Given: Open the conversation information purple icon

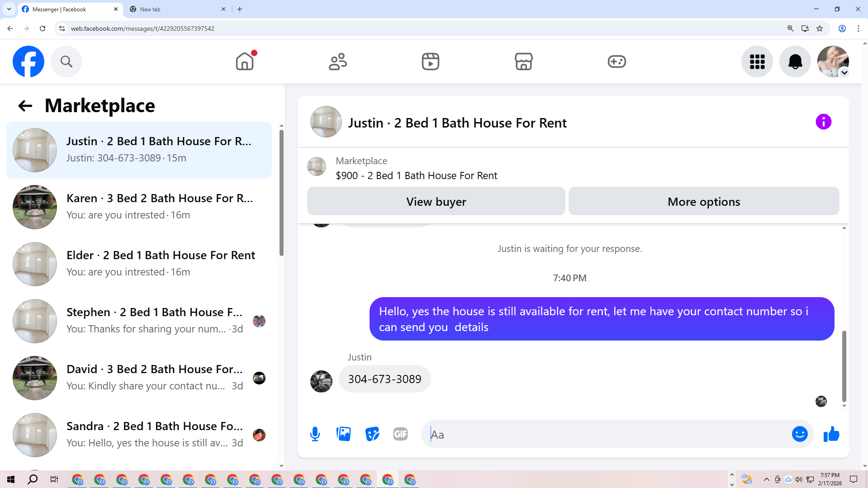Looking at the screenshot, I should click(824, 122).
